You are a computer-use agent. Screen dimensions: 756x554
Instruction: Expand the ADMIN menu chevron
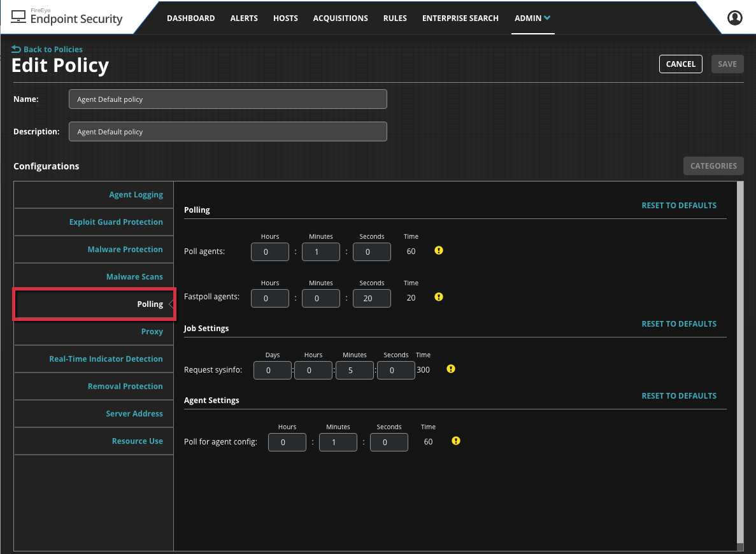[546, 18]
